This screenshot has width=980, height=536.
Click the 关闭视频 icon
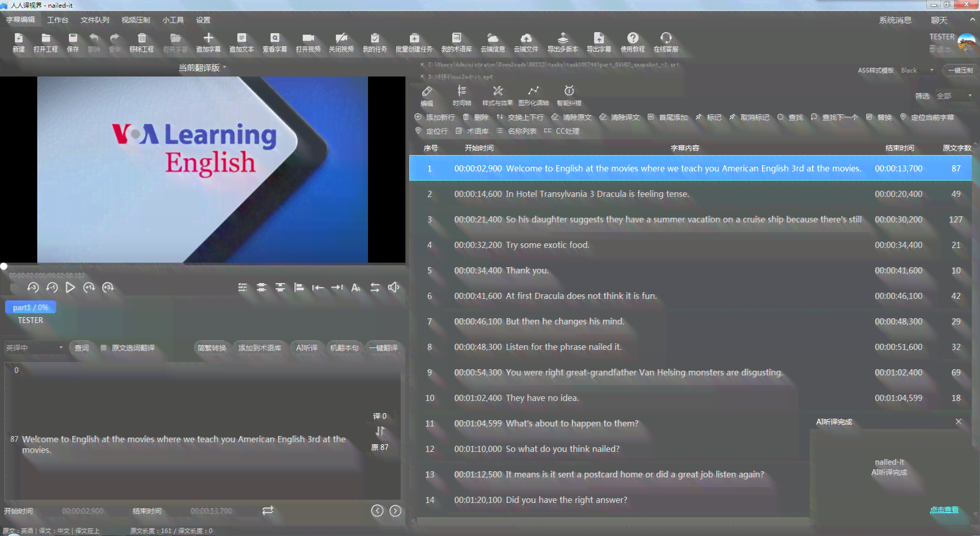coord(341,42)
